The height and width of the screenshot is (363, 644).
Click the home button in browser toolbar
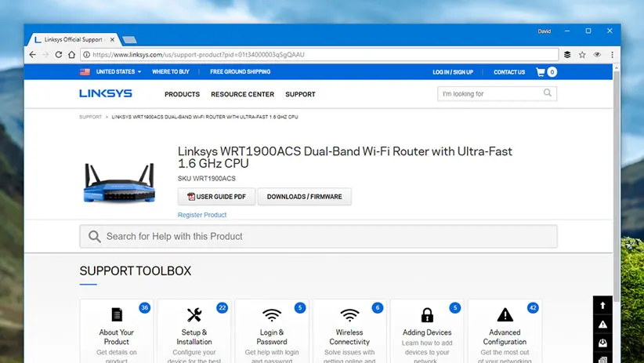(71, 55)
